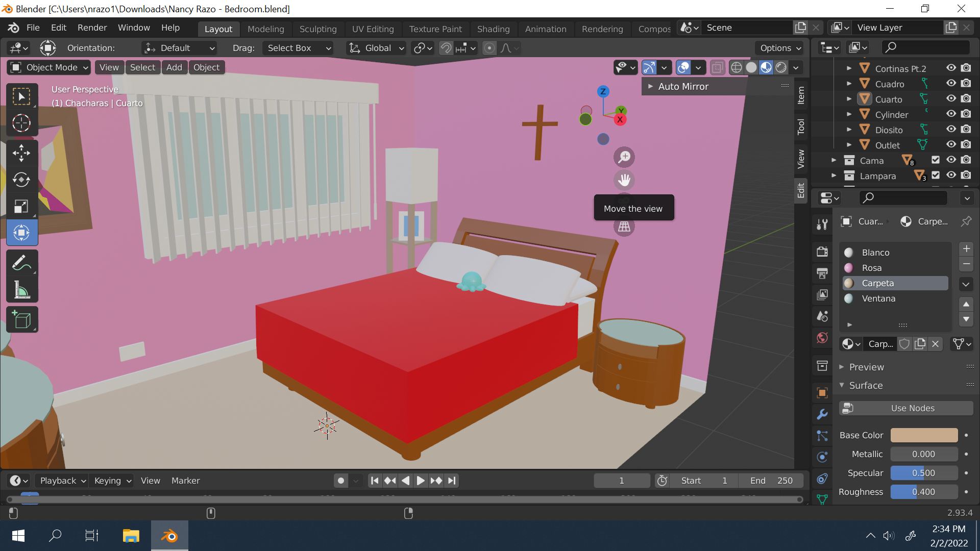980x551 pixels.
Task: Open the Global transform orientation dropdown
Action: coord(376,48)
